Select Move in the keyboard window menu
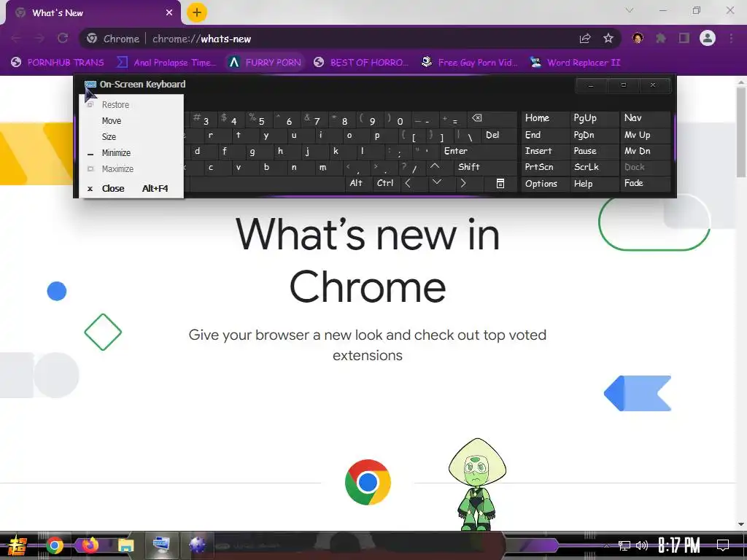 click(131, 121)
